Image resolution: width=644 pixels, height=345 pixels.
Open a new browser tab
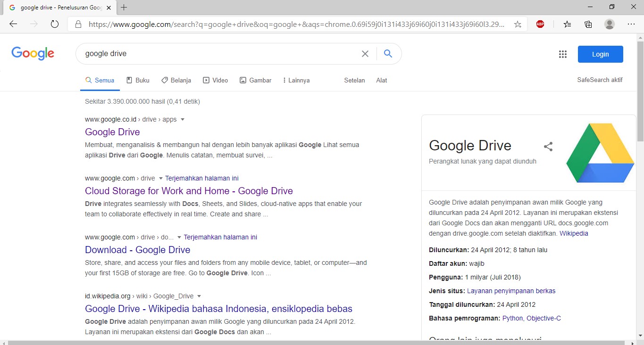point(124,7)
